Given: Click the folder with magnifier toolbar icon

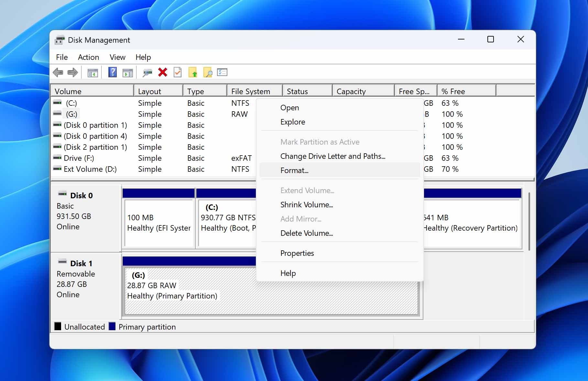Looking at the screenshot, I should point(208,73).
